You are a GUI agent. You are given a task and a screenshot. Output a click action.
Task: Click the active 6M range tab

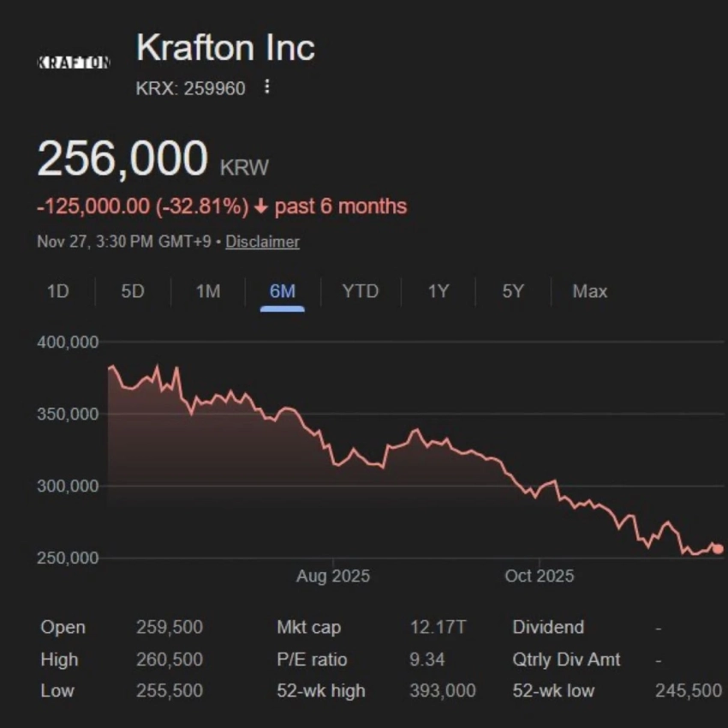pyautogui.click(x=283, y=291)
